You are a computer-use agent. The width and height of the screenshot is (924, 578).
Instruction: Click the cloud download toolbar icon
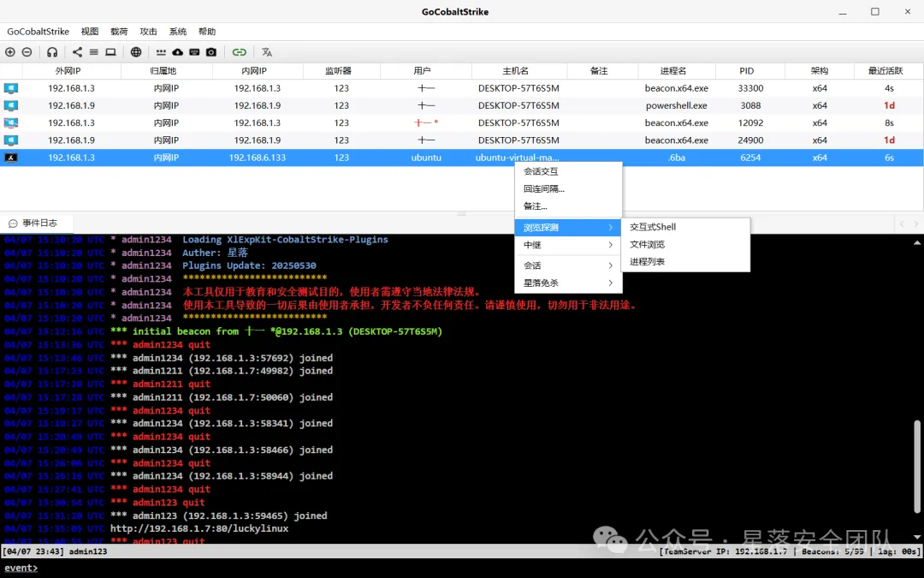point(177,52)
